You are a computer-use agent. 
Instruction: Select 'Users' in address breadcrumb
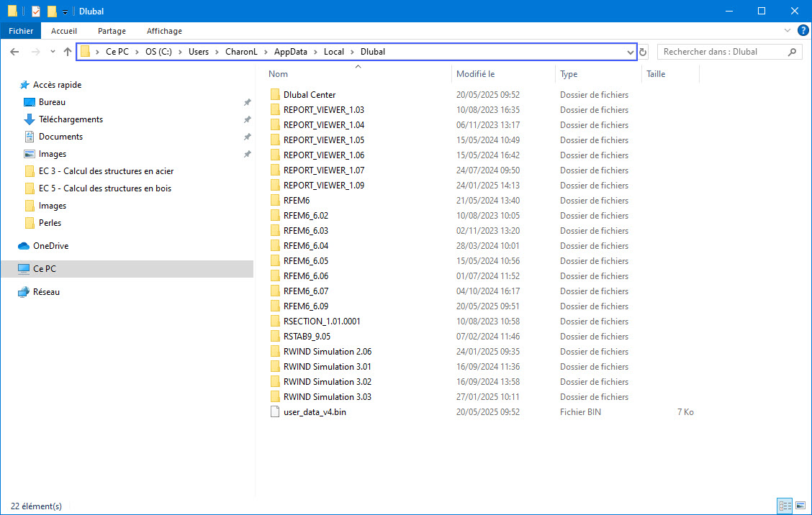(x=199, y=52)
